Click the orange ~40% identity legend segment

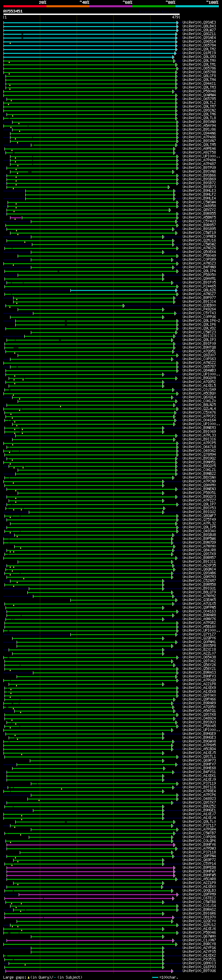pos(68,6)
